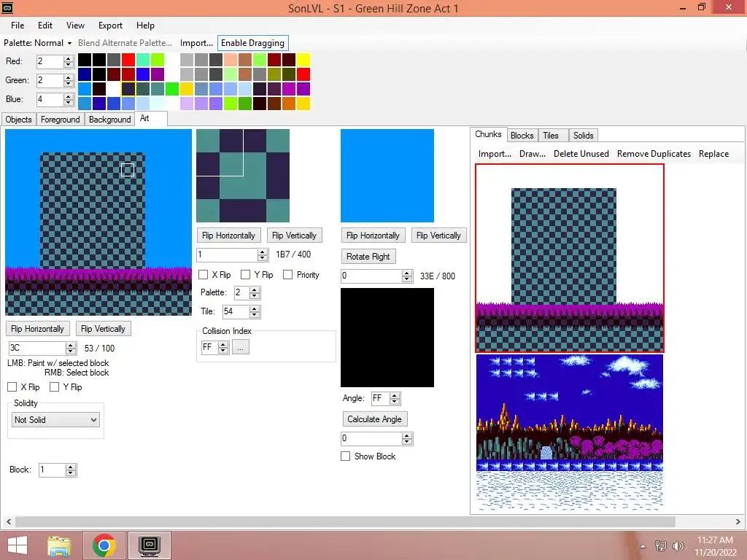This screenshot has height=560, width=747.
Task: Open File Explorer from the taskbar
Action: point(59,545)
